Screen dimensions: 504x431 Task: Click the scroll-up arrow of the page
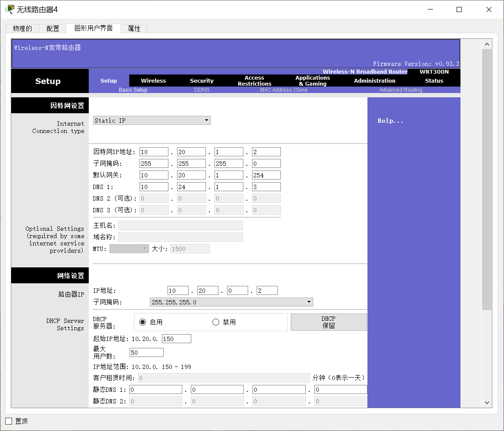[x=487, y=44]
